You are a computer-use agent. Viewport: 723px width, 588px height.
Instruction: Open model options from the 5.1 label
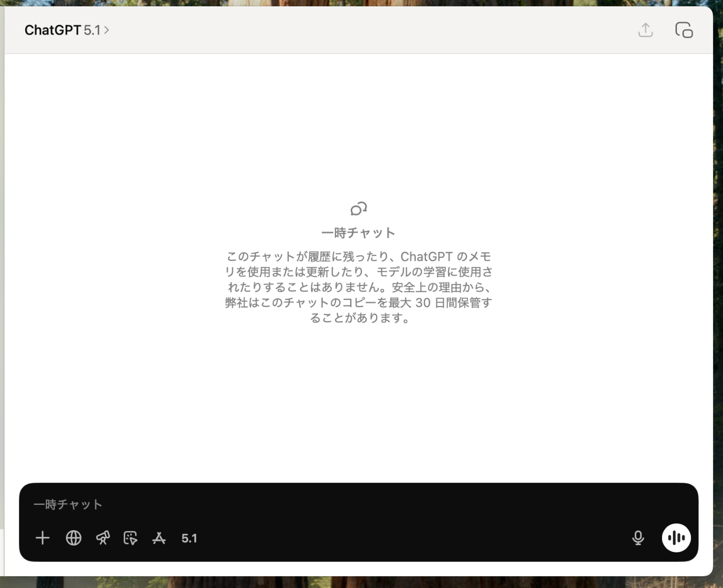click(x=92, y=30)
